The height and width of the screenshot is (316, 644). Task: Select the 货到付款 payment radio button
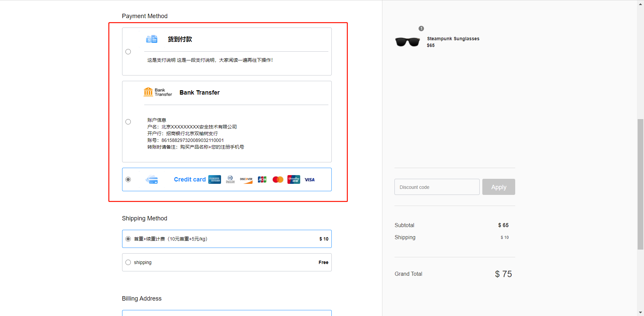(128, 52)
